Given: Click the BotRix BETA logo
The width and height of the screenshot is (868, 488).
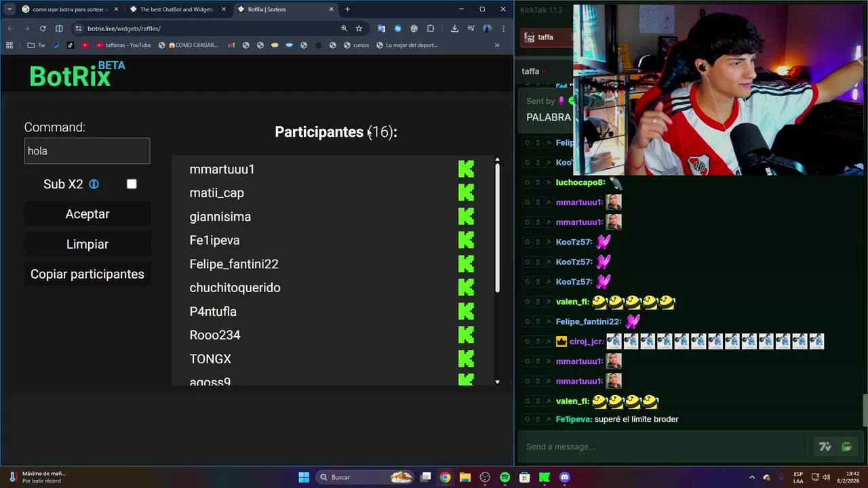Looking at the screenshot, I should click(77, 75).
